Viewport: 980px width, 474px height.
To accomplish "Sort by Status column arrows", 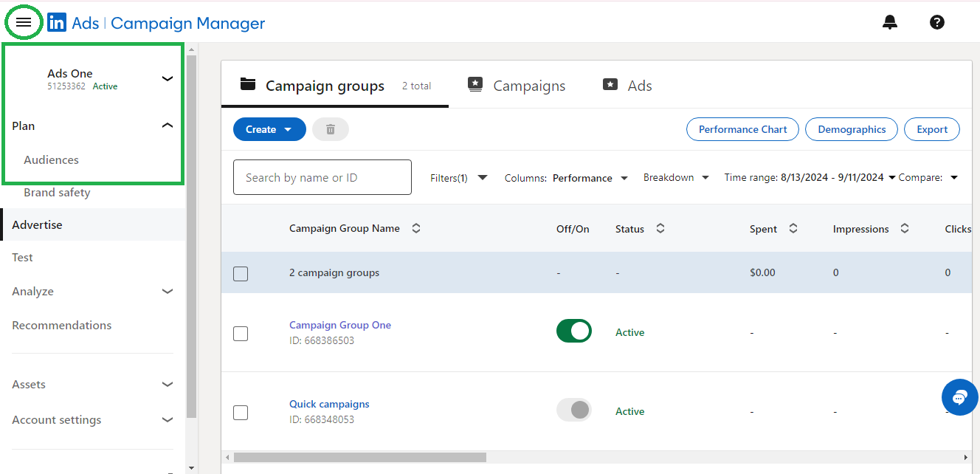I will [x=660, y=229].
